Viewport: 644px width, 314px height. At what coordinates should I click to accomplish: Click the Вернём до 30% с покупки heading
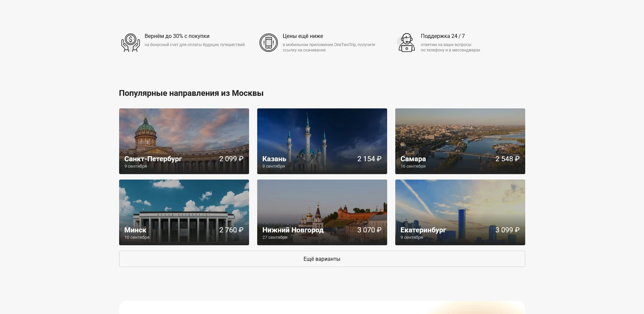tap(177, 36)
